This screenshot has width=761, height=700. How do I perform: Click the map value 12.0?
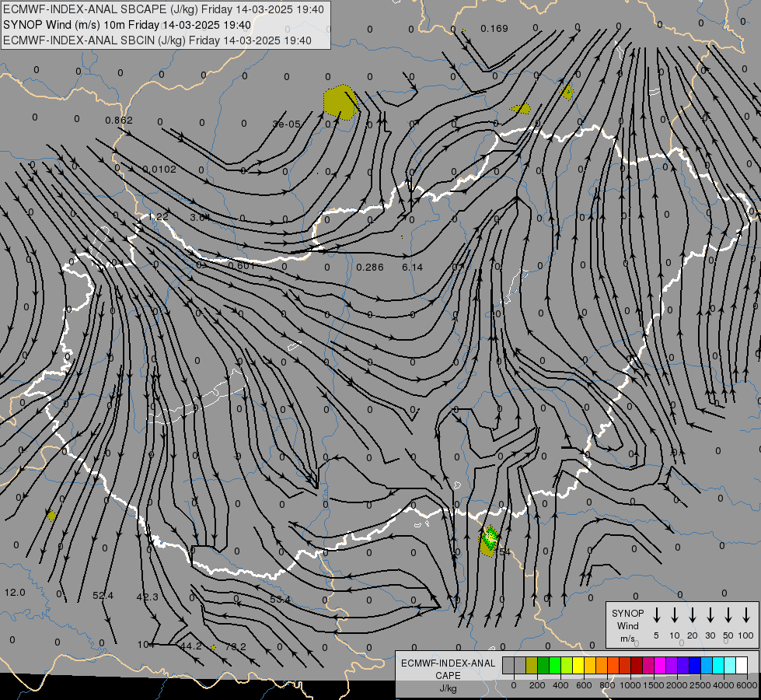click(x=15, y=593)
